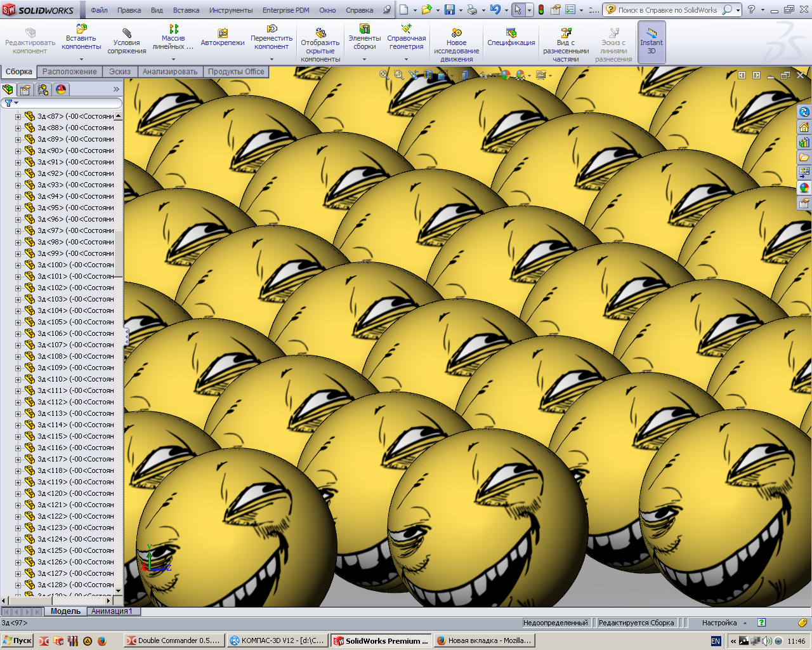Open the Инструменты menu
This screenshot has height=650, width=812.
click(231, 10)
